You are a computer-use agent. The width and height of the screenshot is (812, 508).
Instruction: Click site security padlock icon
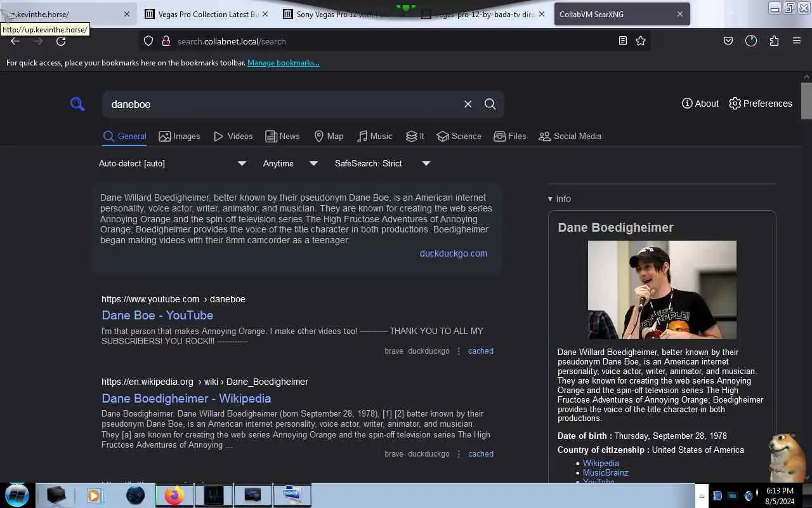pyautogui.click(x=166, y=41)
